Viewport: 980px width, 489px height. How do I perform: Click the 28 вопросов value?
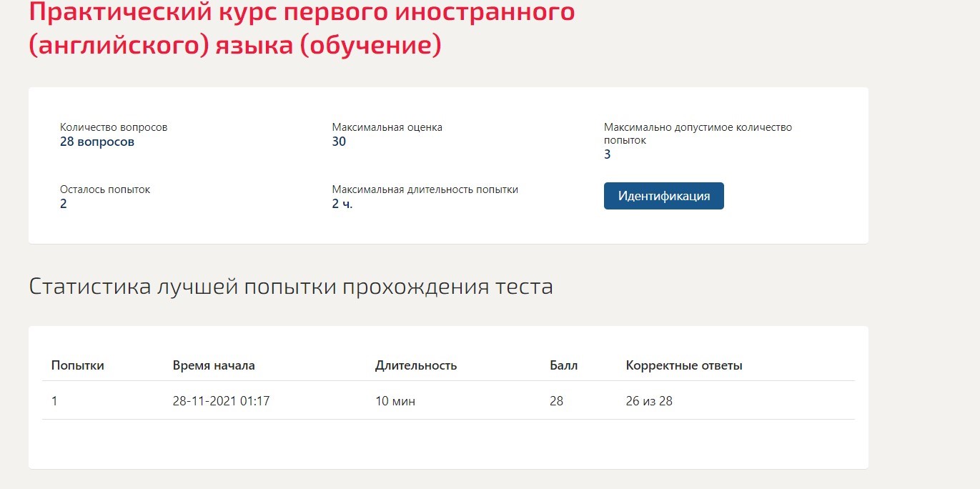pos(97,142)
